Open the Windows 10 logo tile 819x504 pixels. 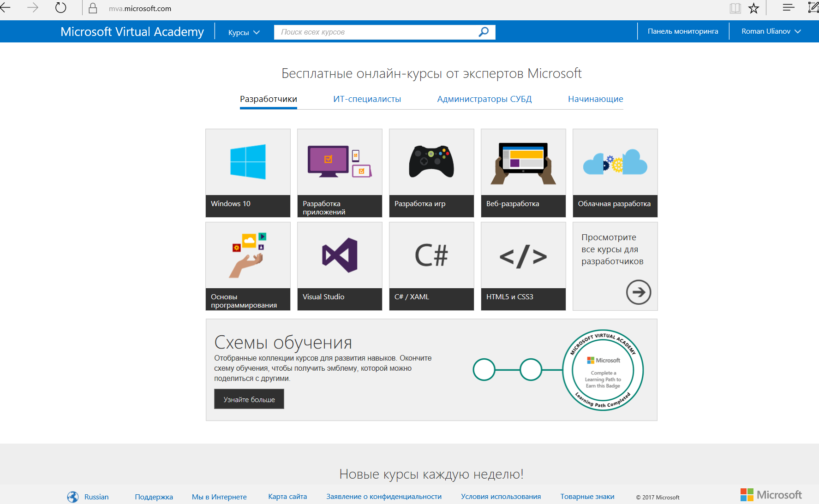coord(248,173)
